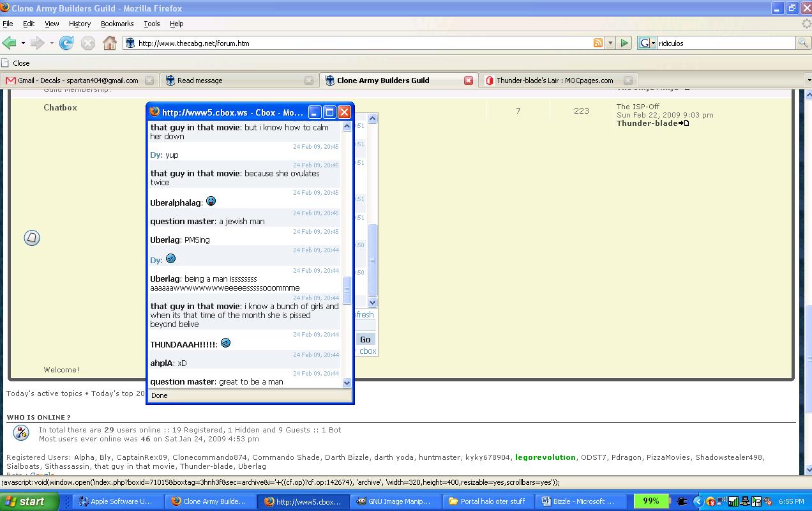Click the embedded chatbox scrollbar down arrow
This screenshot has height=511, width=812.
(x=373, y=303)
